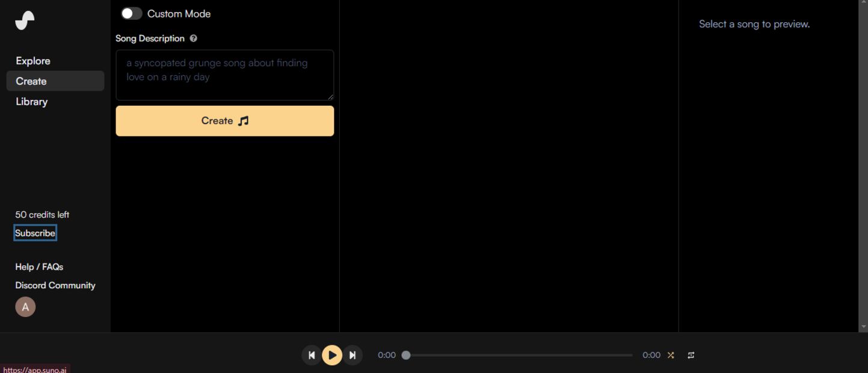Open the Explore page

[x=33, y=61]
